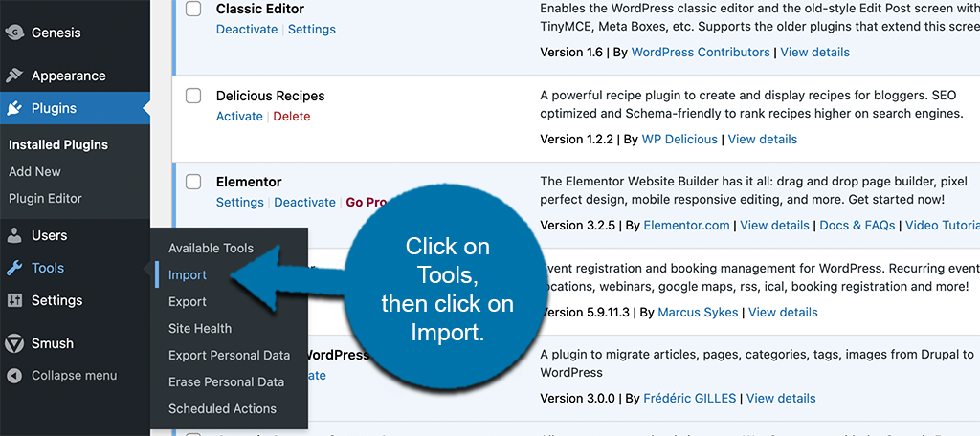980x436 pixels.
Task: Click the Settings sliders icon
Action: [x=14, y=300]
